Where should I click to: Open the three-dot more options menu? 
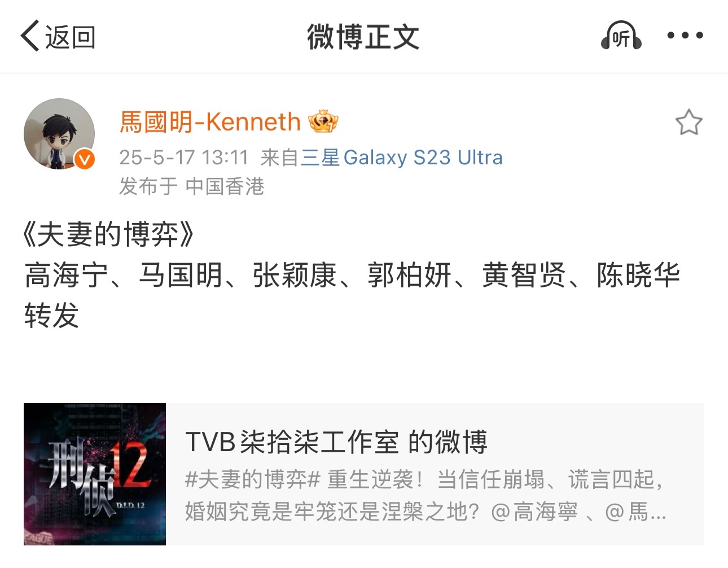point(685,36)
